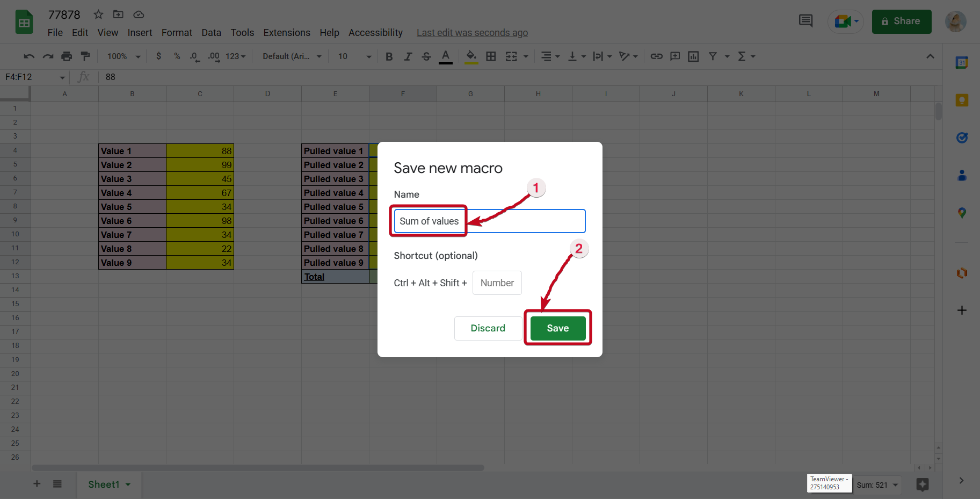Open the Extensions menu
The image size is (980, 499).
tap(286, 33)
